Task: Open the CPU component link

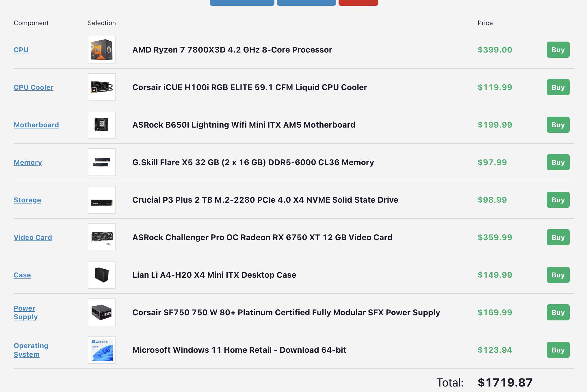Action: coord(21,50)
